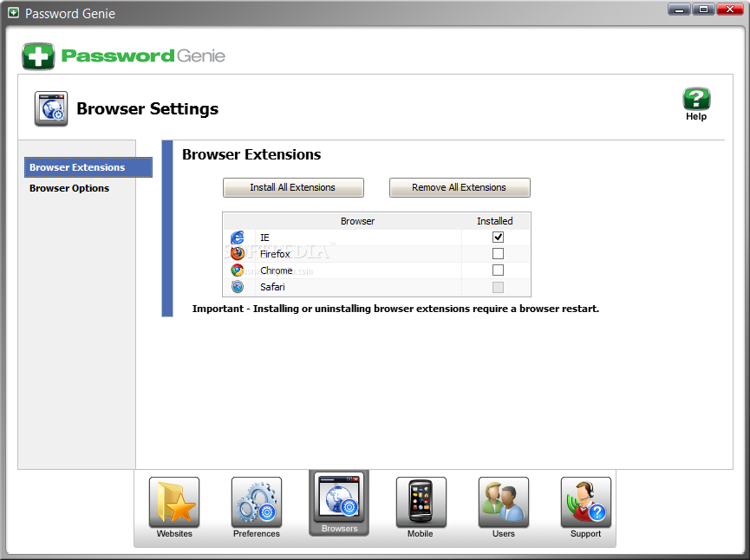Select Browser Extensions in the sidebar
750x560 pixels.
coord(88,167)
